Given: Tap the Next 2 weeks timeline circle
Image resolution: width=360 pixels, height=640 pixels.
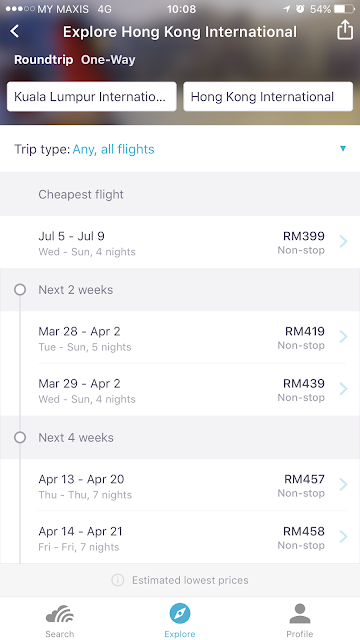Looking at the screenshot, I should pos(20,290).
